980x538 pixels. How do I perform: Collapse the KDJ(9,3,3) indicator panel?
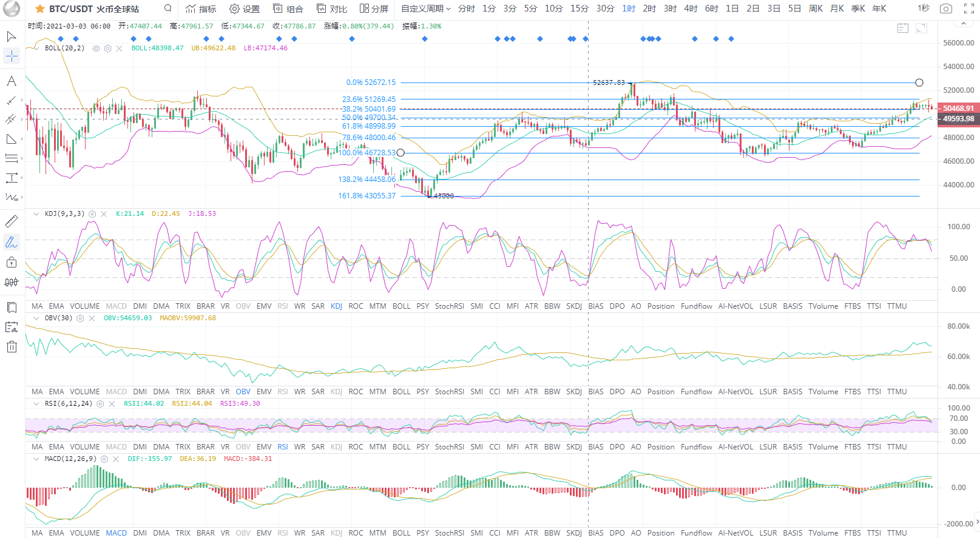(x=36, y=214)
